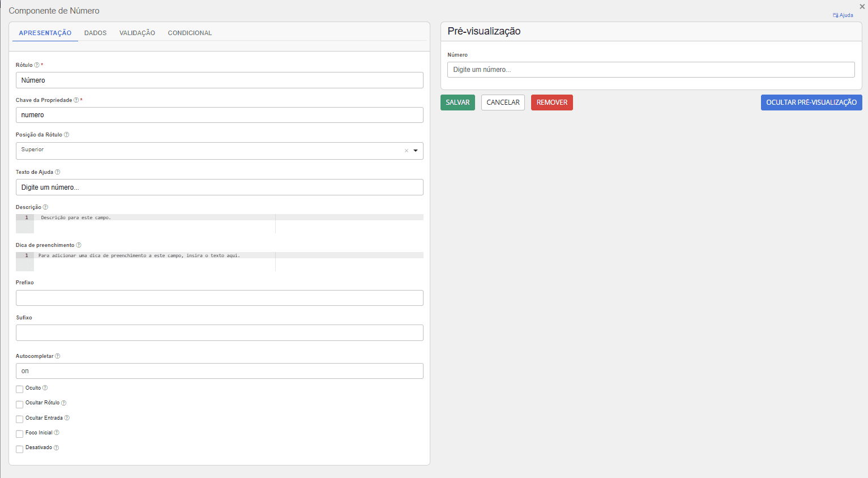This screenshot has width=868, height=478.
Task: Click help icon next to Ocultar Rótulo
Action: 63,403
